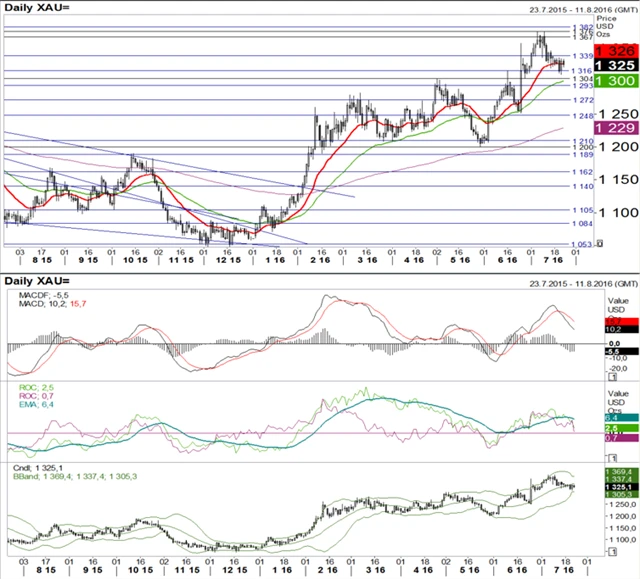Screen dimensions: 640x579
Task: Click the top Daily XAU= chart title
Action: [38, 7]
